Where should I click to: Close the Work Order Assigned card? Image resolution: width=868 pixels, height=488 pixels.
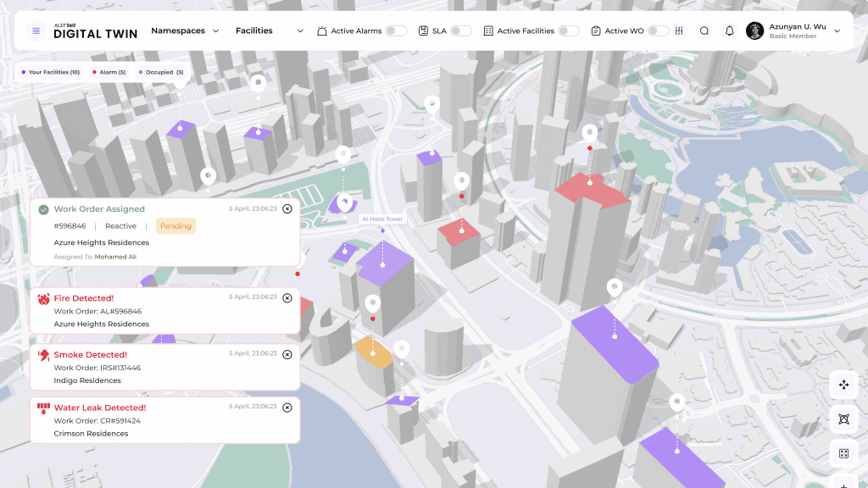(287, 208)
